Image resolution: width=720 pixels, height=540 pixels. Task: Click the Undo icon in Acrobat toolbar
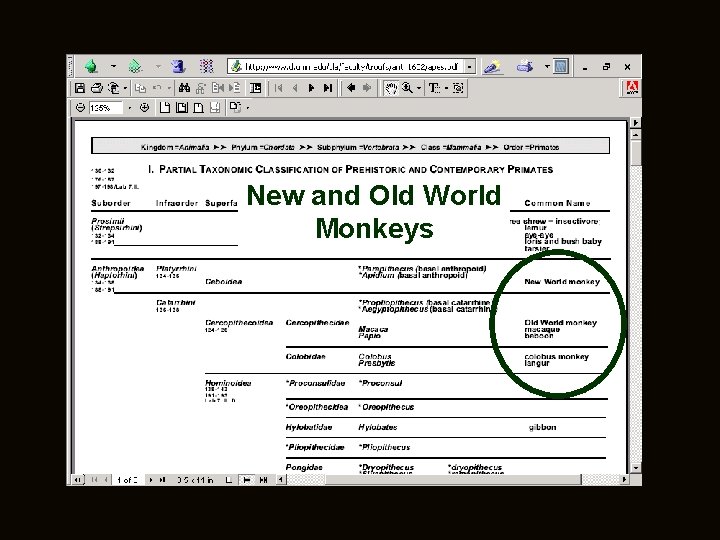[157, 88]
